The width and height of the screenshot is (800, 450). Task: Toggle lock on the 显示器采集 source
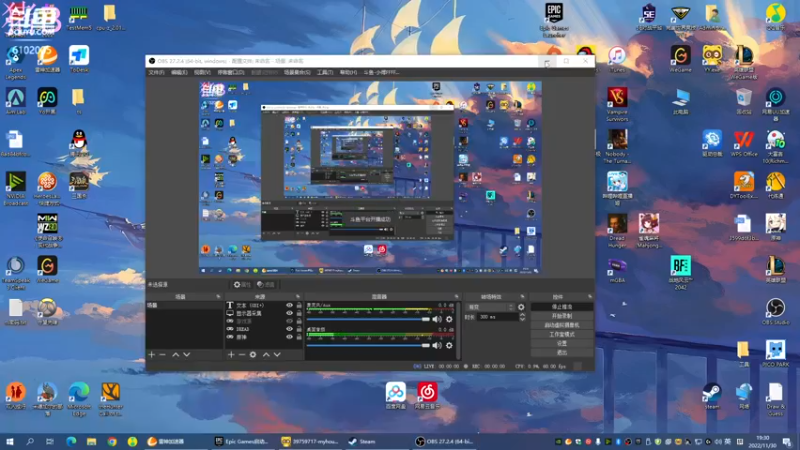tap(299, 313)
